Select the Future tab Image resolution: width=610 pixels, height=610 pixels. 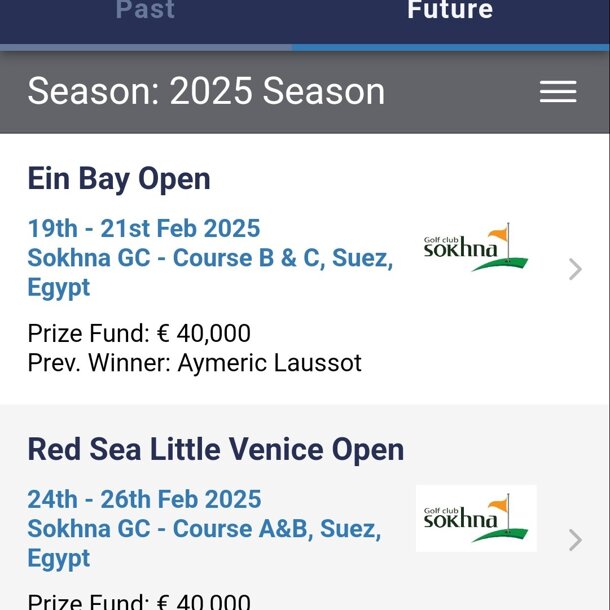pyautogui.click(x=450, y=11)
